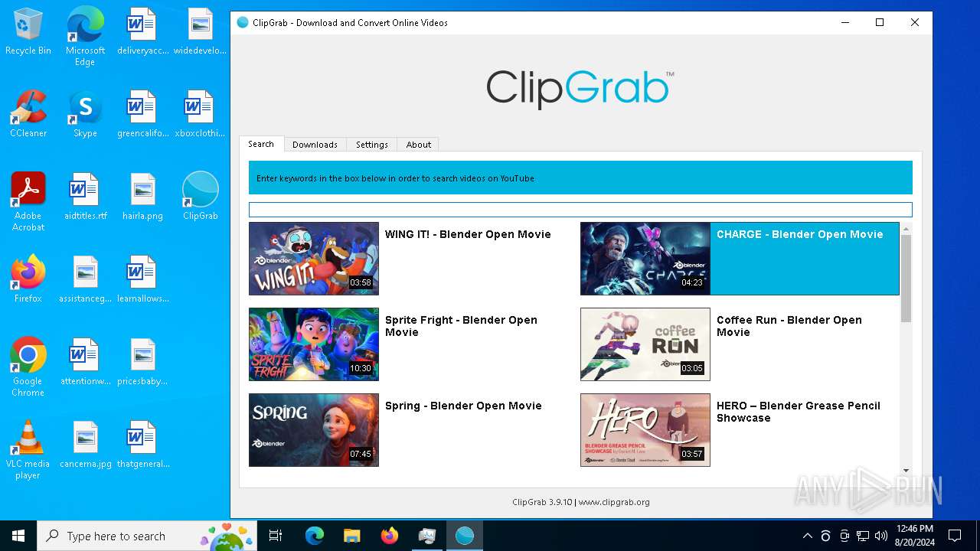Select Spring video thumbnail
The width and height of the screenshot is (980, 551).
pos(314,430)
